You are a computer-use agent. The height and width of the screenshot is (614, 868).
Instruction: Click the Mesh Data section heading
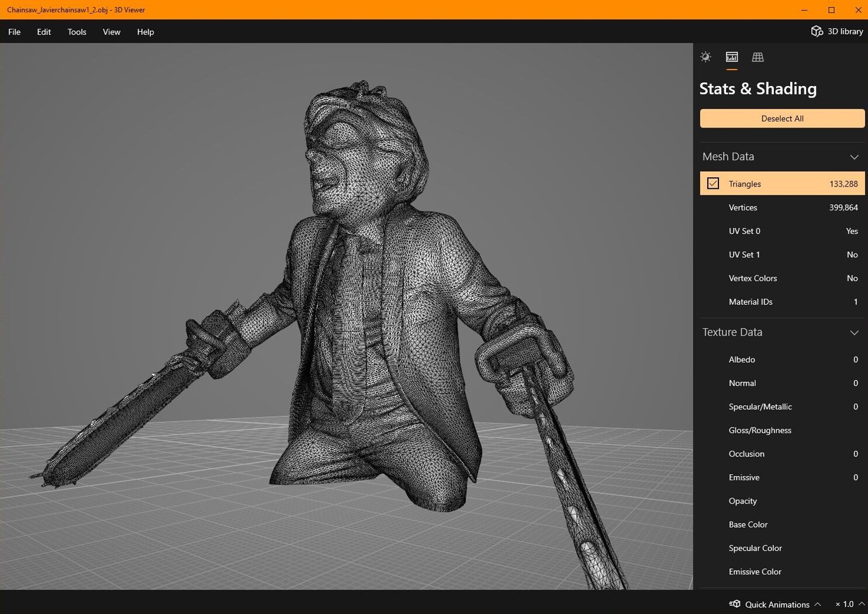tap(728, 157)
